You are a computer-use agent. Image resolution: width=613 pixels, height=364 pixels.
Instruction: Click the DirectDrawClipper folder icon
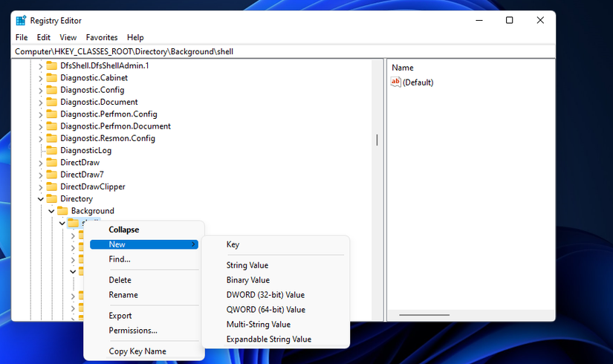pos(51,186)
